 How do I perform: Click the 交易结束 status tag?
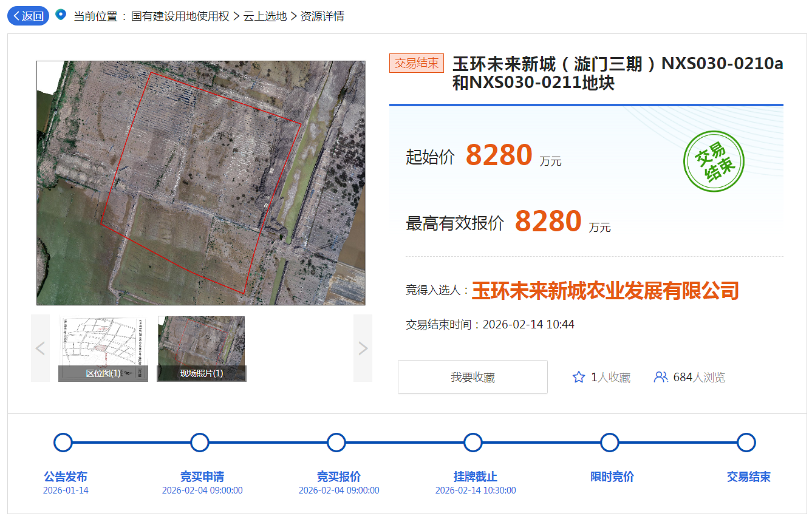417,63
